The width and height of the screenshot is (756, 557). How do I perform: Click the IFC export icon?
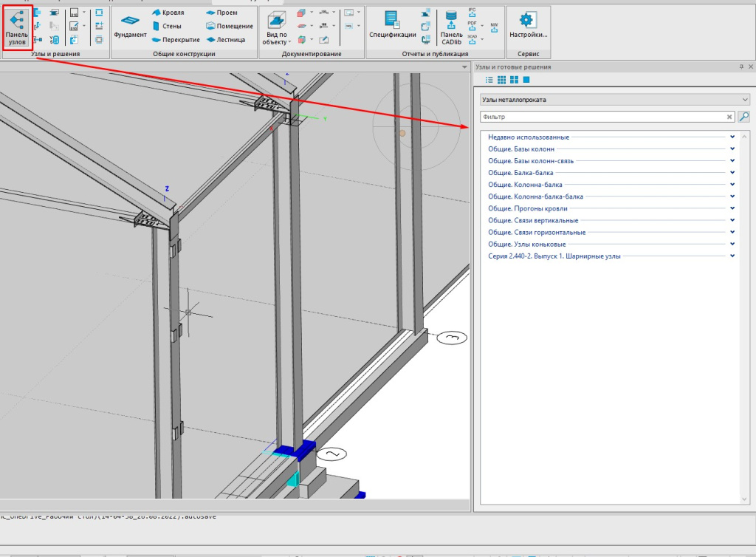click(x=472, y=13)
